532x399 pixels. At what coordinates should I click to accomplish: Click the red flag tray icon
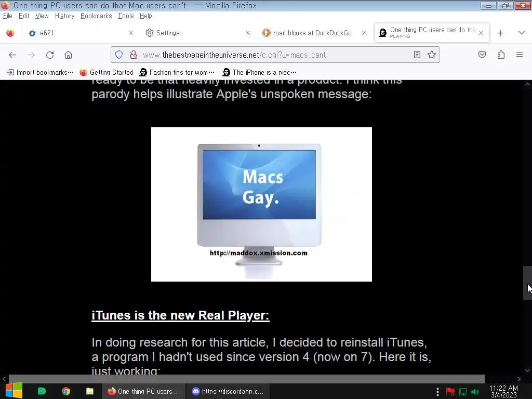click(450, 392)
